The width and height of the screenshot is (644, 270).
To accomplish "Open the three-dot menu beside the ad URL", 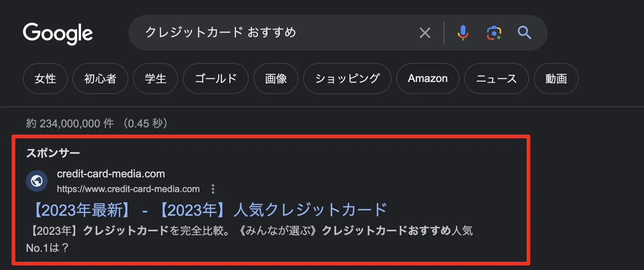I will click(x=213, y=189).
